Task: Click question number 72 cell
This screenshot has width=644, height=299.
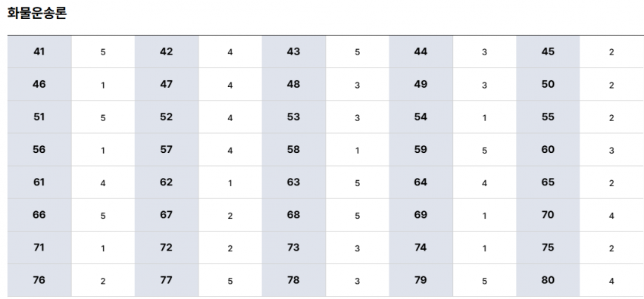Action: [x=167, y=248]
